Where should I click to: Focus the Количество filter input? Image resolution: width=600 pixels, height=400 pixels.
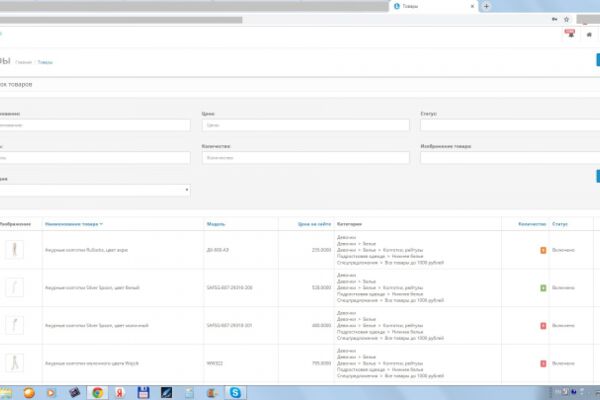coord(305,158)
